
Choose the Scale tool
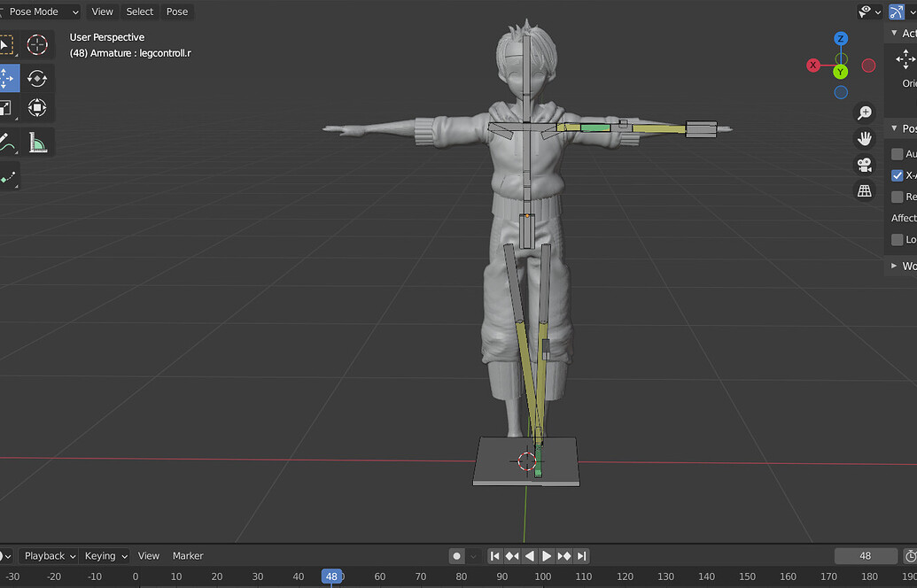(7, 107)
